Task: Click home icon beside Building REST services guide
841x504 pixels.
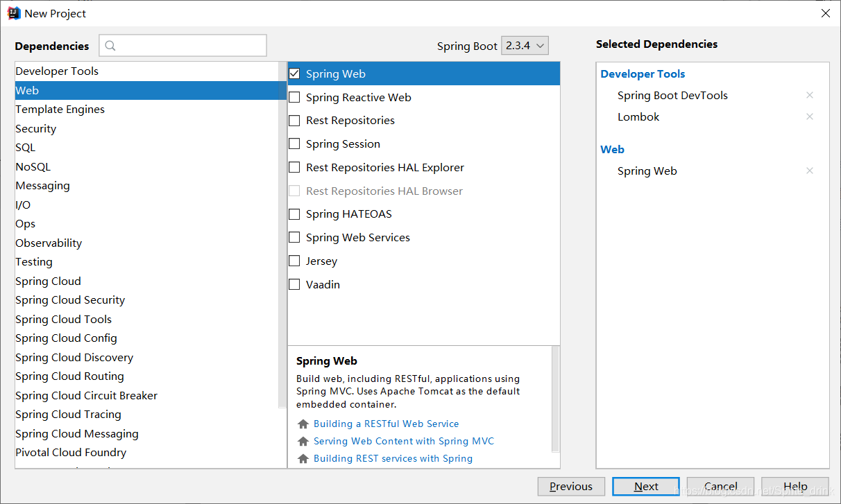Action: [303, 459]
